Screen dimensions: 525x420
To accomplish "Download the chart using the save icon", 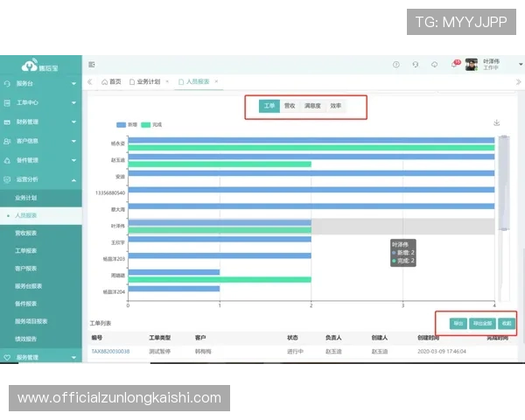I will [497, 122].
